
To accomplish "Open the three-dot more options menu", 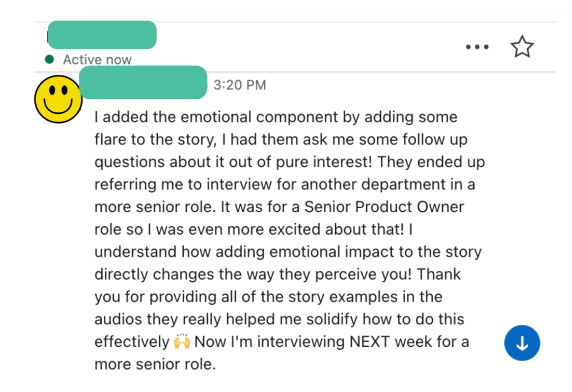I will point(477,47).
